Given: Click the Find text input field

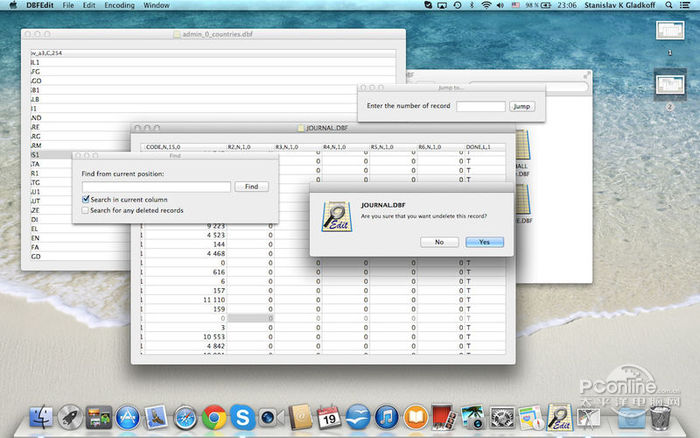Looking at the screenshot, I should 155,186.
